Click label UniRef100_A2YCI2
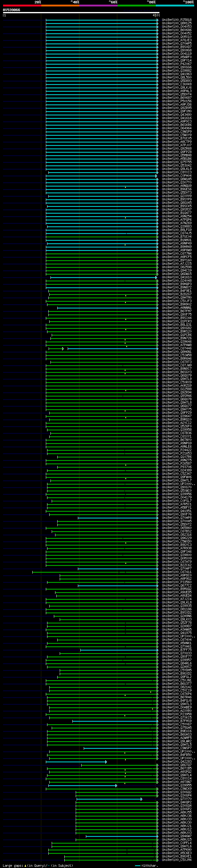Screen dimensions: 197x868 177,423
